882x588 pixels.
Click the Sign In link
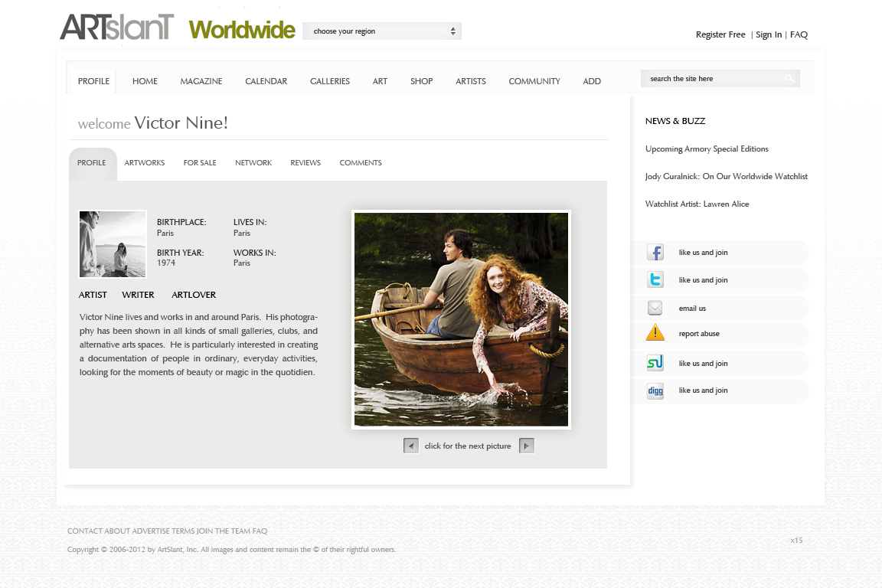click(x=769, y=34)
